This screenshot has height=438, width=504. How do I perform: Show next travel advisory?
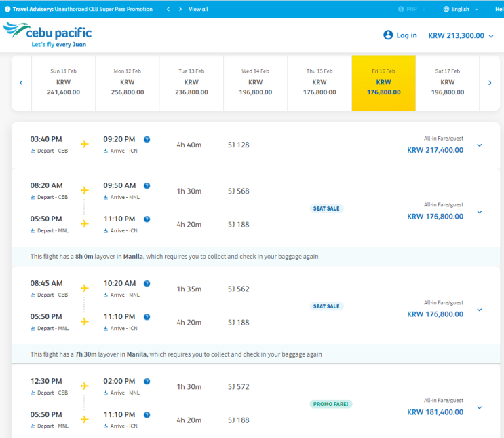(180, 10)
